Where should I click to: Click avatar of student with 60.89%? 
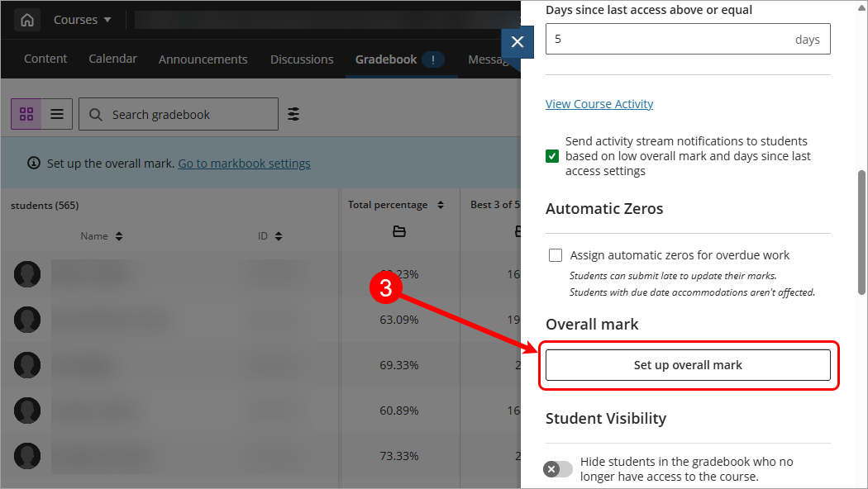coord(27,411)
